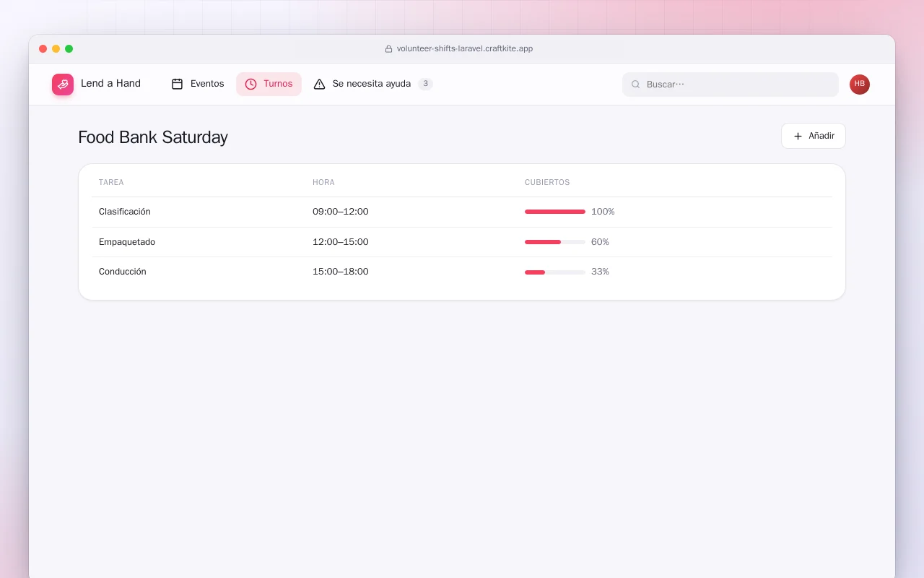
Task: Click the lock icon in address bar
Action: [x=388, y=49]
